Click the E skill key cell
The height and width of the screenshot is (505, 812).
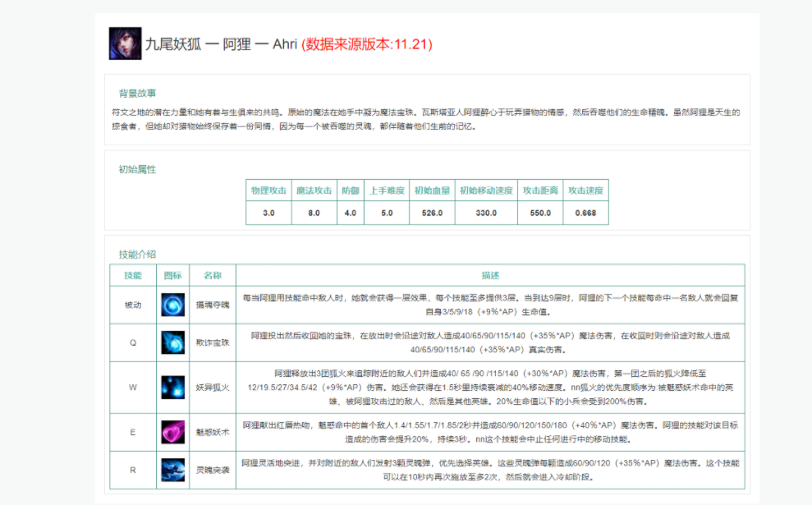point(133,433)
